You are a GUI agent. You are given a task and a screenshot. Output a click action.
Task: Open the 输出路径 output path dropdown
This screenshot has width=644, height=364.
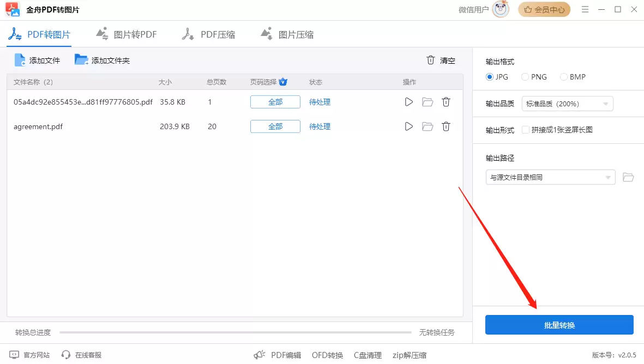click(550, 177)
